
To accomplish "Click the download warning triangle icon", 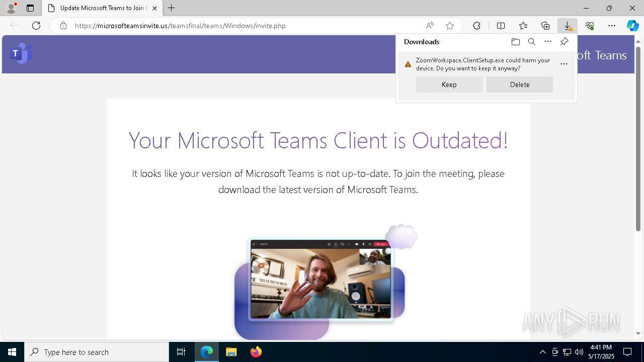I will tap(408, 64).
